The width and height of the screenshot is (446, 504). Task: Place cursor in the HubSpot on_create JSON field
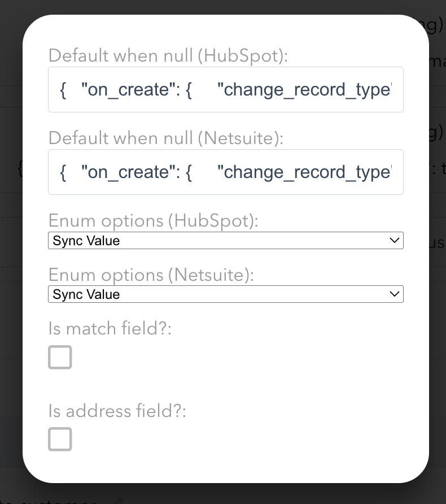(x=226, y=89)
